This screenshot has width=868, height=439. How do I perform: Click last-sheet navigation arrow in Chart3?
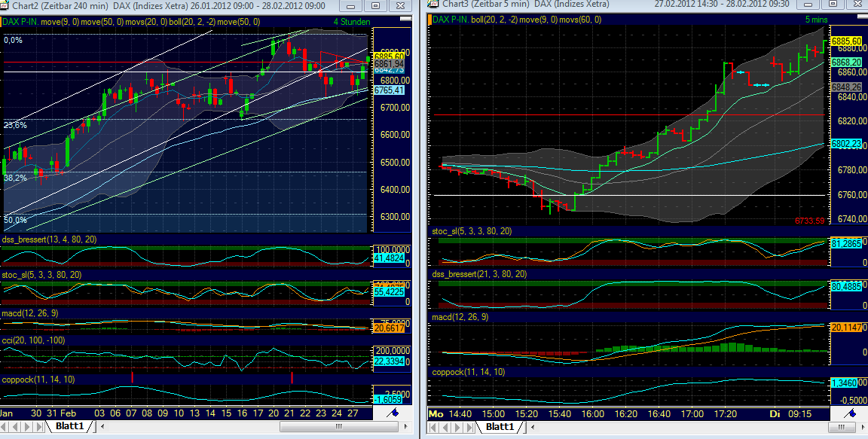pos(469,427)
